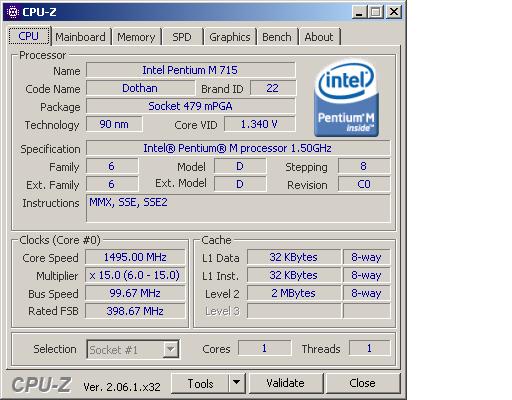Expand the Socket #1 selection combo box
512x400 pixels.
133,349
